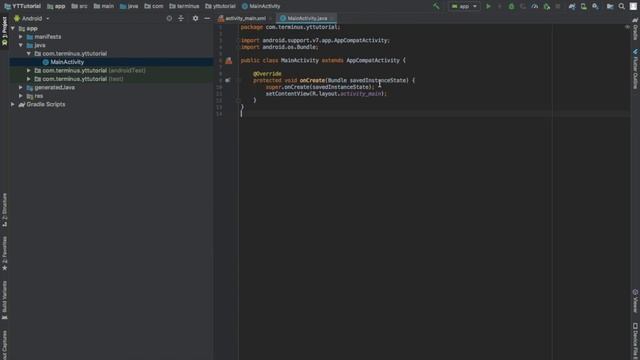Click the scroll-from-source target icon
This screenshot has height=360, width=640.
169,18
